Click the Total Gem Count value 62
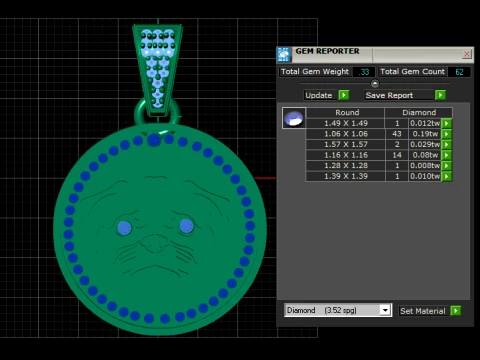This screenshot has width=480, height=360. 459,72
